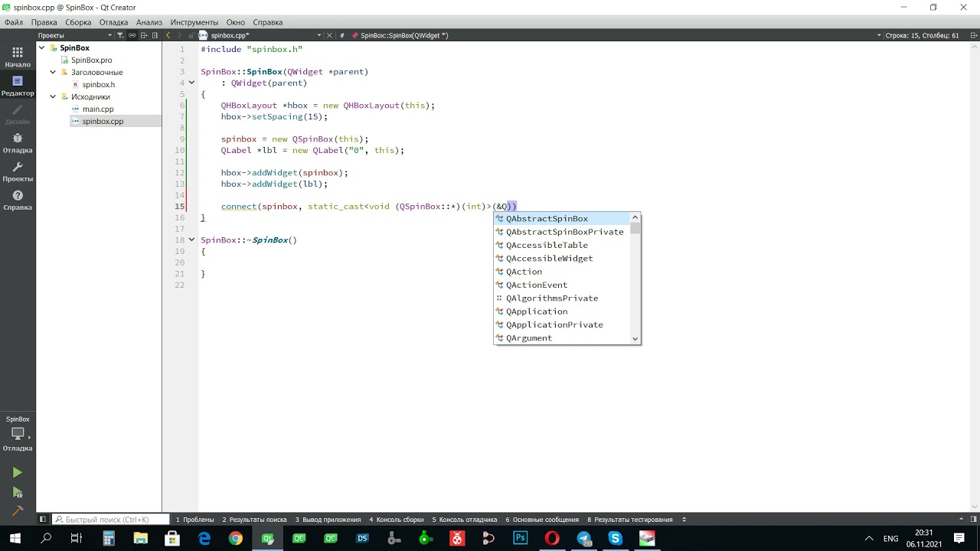Choose QAccessibleTable from completion list

click(563, 245)
